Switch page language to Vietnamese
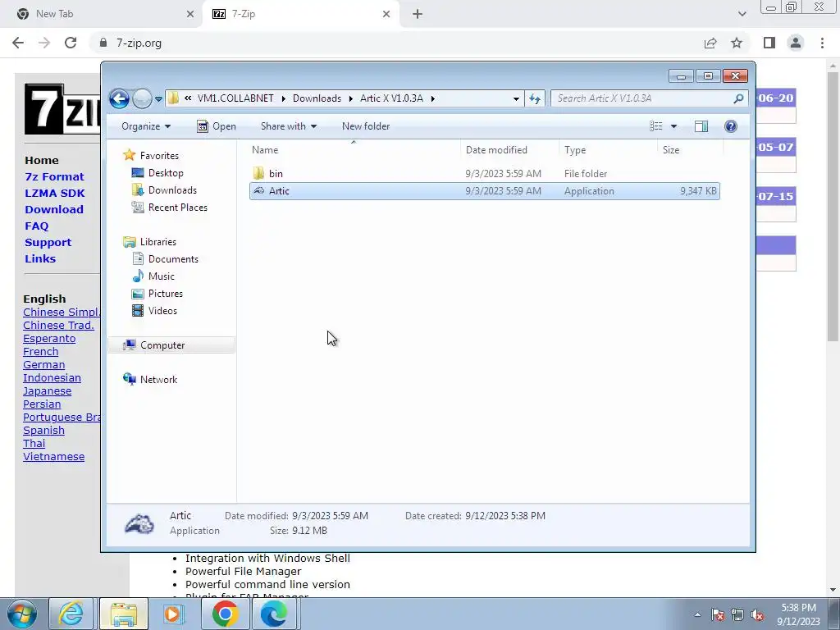The width and height of the screenshot is (840, 630). click(x=53, y=457)
